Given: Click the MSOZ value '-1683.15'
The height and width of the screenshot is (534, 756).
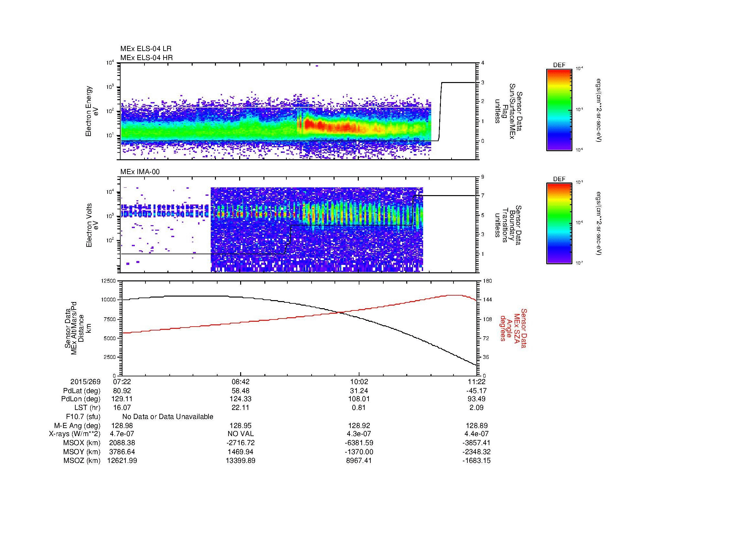Looking at the screenshot, I should 476,461.
